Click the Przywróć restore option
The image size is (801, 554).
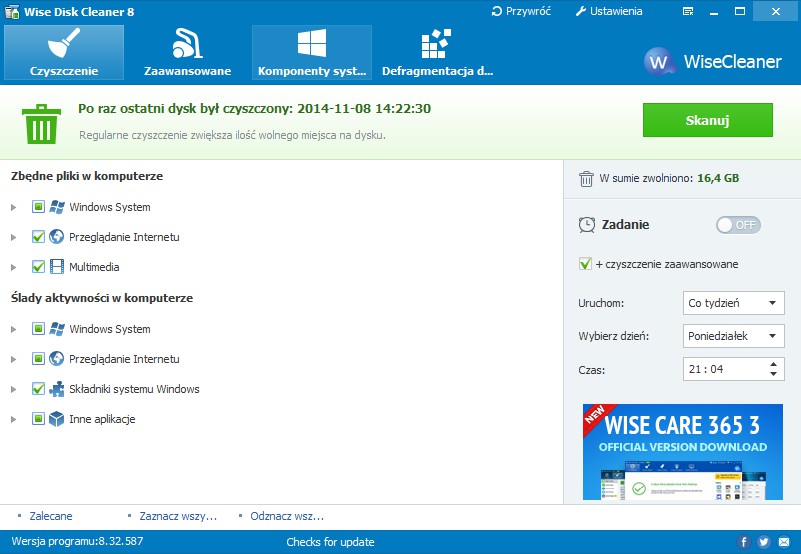(521, 11)
